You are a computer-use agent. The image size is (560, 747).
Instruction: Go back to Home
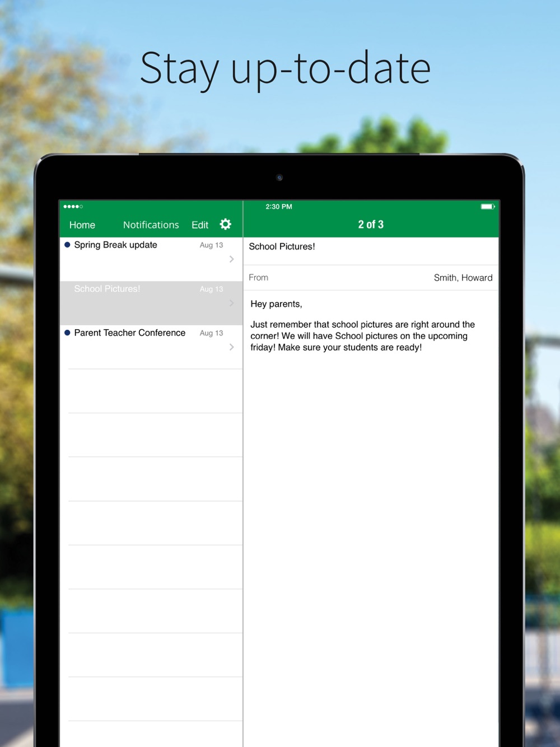(82, 225)
